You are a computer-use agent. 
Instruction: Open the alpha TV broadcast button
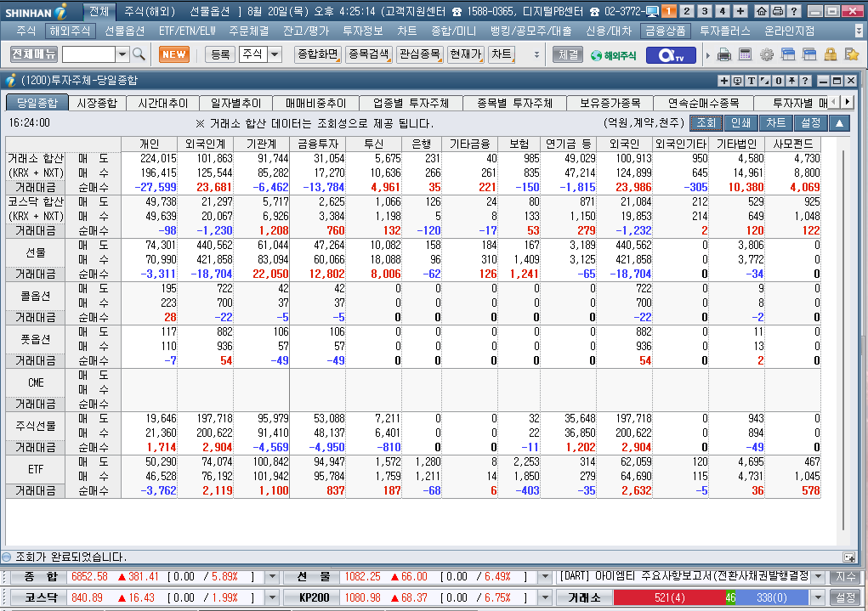pyautogui.click(x=671, y=54)
